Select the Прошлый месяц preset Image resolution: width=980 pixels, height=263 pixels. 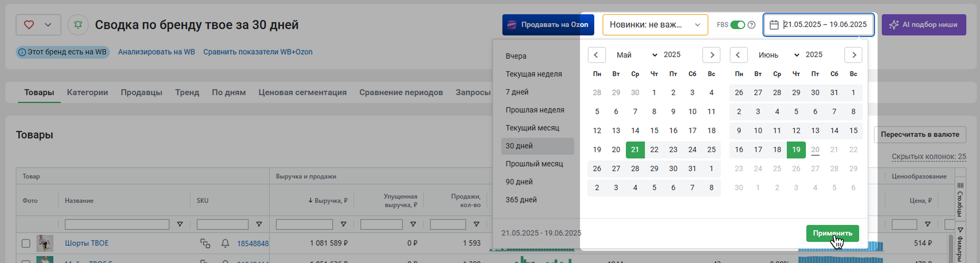point(537,164)
